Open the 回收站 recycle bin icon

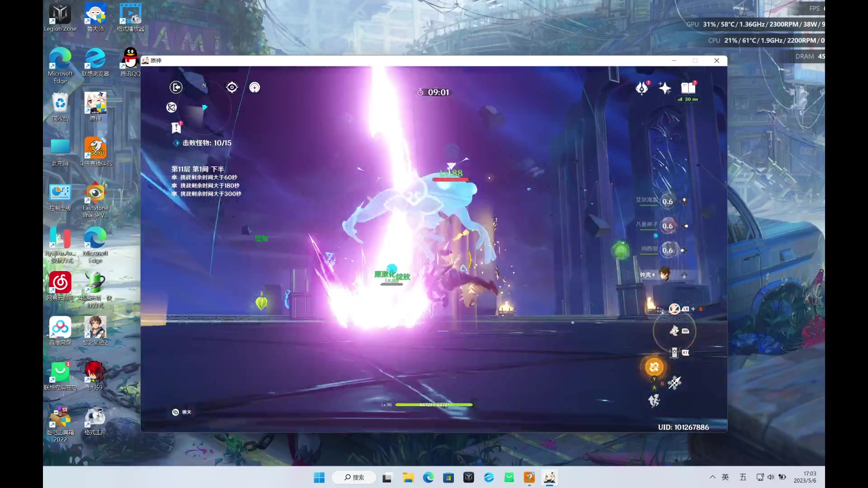pos(60,107)
